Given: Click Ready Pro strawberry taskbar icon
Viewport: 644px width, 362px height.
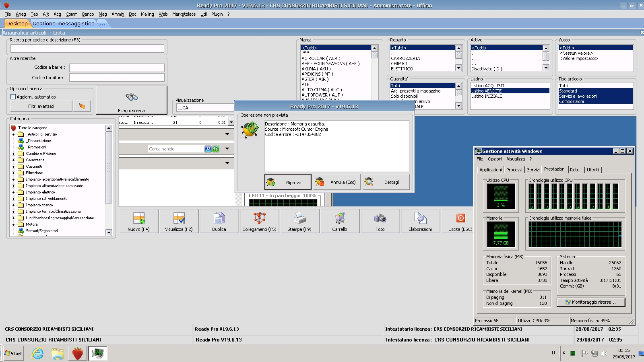Looking at the screenshot, I should 78,354.
